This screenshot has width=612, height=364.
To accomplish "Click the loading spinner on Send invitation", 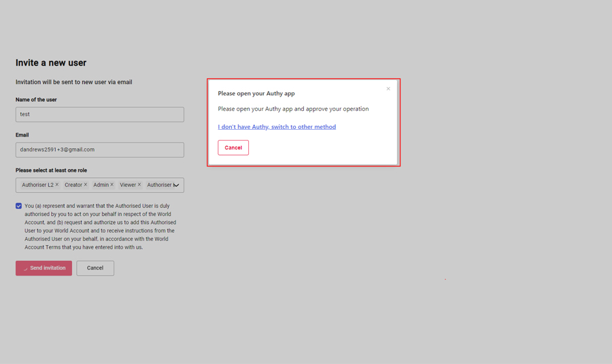I will pyautogui.click(x=25, y=269).
